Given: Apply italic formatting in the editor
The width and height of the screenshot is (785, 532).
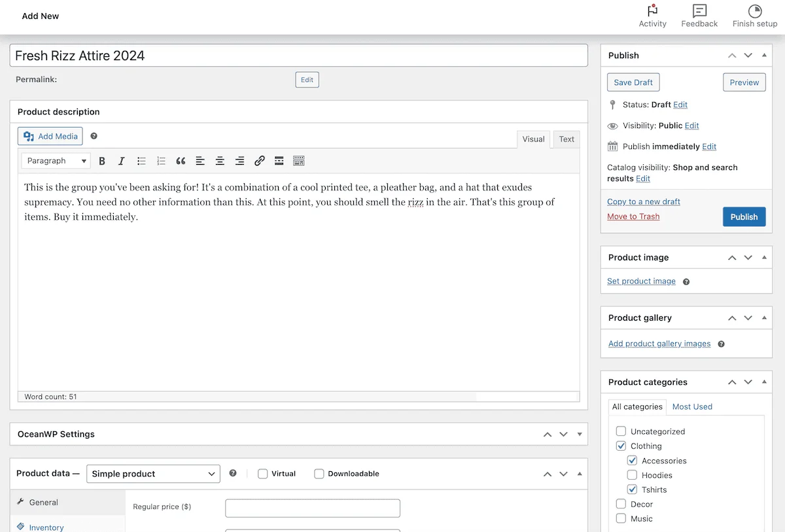Looking at the screenshot, I should pyautogui.click(x=121, y=161).
